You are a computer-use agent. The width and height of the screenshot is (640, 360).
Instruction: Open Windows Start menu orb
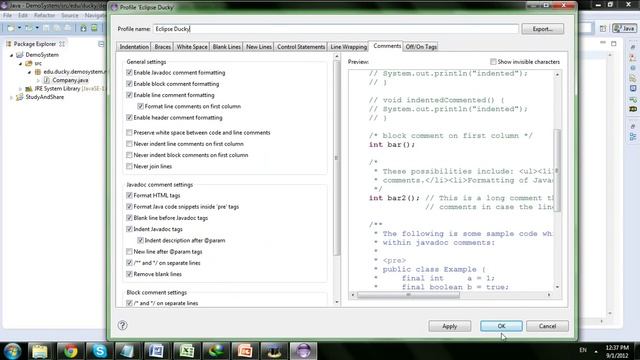(x=12, y=351)
